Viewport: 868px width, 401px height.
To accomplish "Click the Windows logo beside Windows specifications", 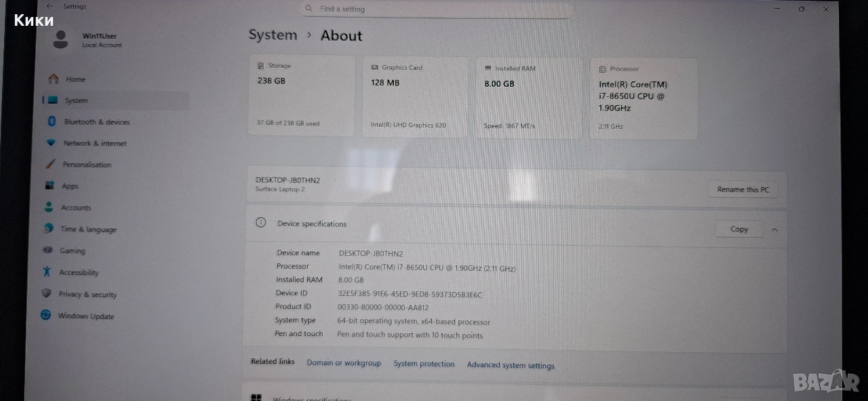I will click(257, 398).
